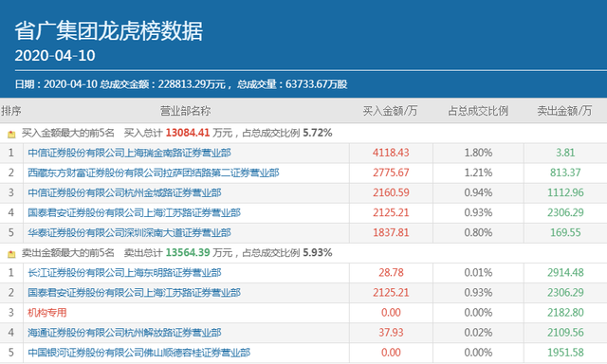Open 国泰君安上海江苏路 link in buy top five
Viewport: 607px width, 364px height.
(x=134, y=212)
